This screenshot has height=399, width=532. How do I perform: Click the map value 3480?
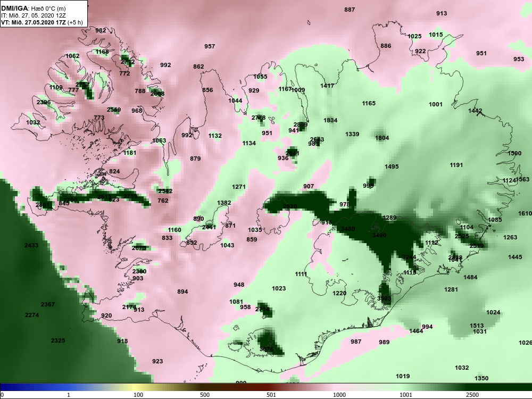point(348,229)
